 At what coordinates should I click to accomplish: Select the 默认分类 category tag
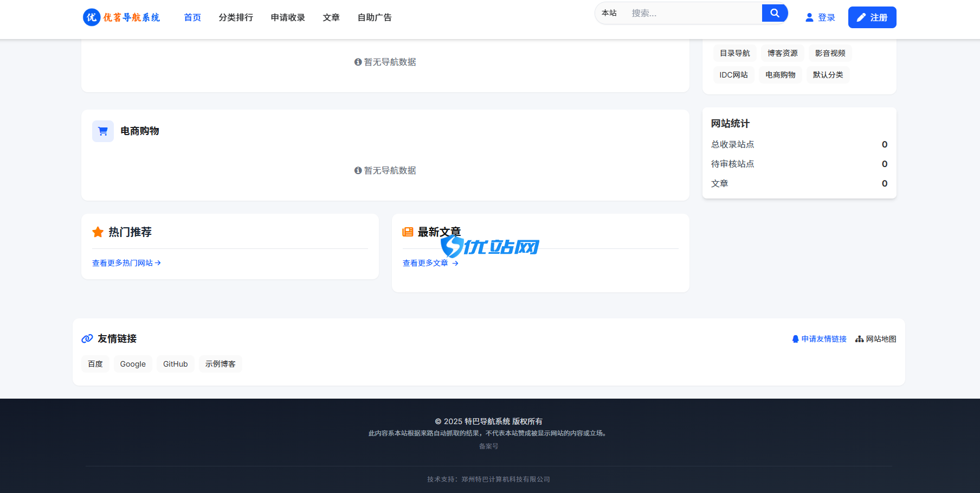[828, 75]
